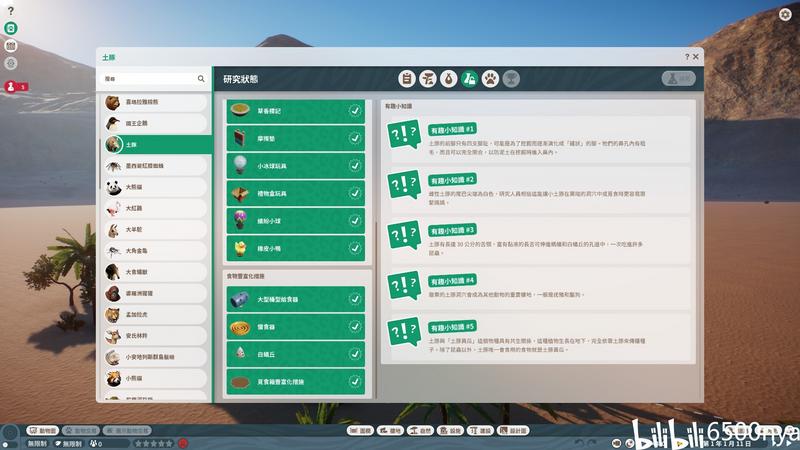Click the termite mound icon

pyautogui.click(x=240, y=354)
